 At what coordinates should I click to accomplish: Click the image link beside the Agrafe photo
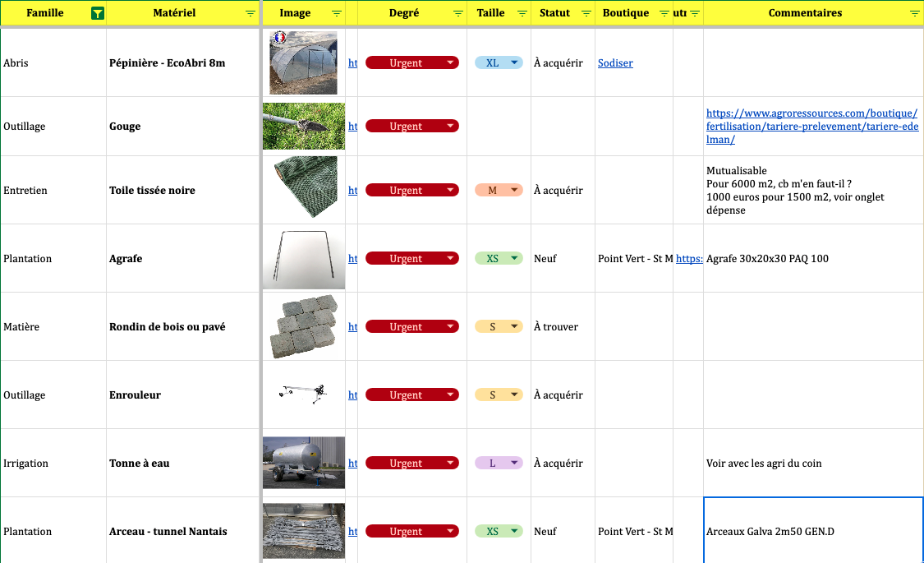tap(352, 259)
